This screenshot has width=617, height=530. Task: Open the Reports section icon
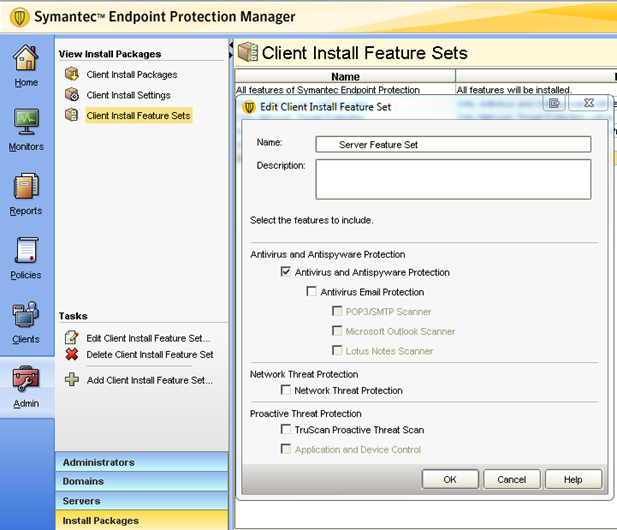(x=26, y=186)
